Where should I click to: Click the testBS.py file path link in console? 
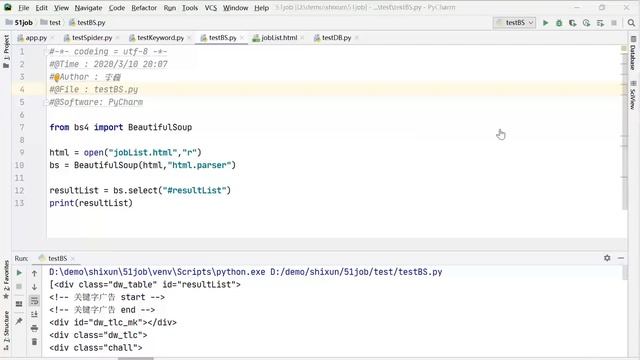356,272
